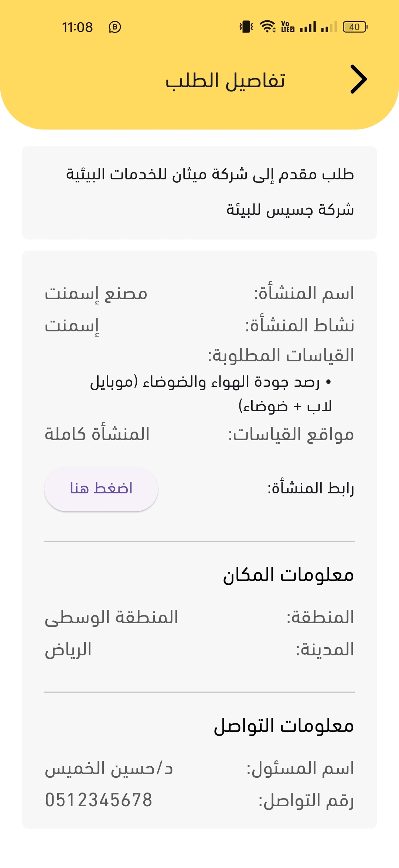Tap the back chevron arrow in header
399x868 pixels.
tap(358, 79)
